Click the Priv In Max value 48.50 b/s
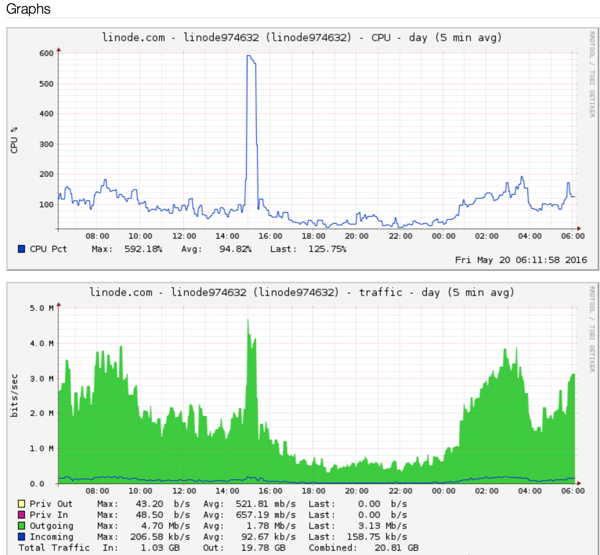600x555 pixels. coord(163,515)
